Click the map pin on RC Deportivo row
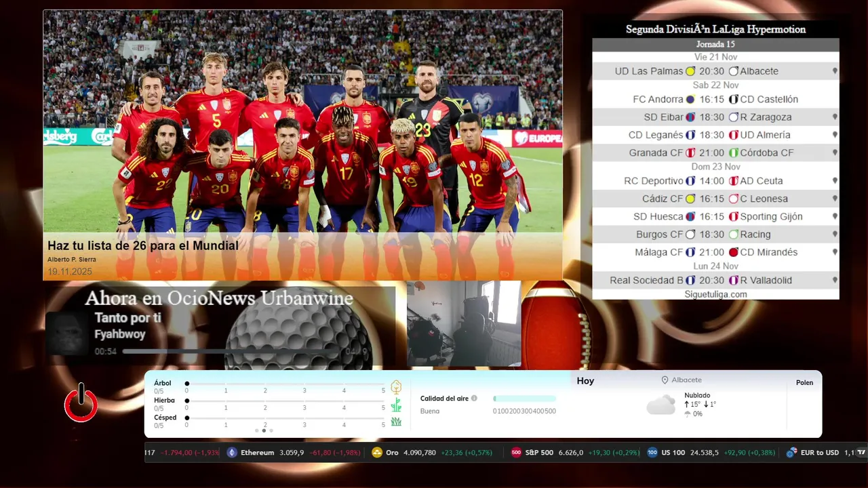 (x=835, y=181)
